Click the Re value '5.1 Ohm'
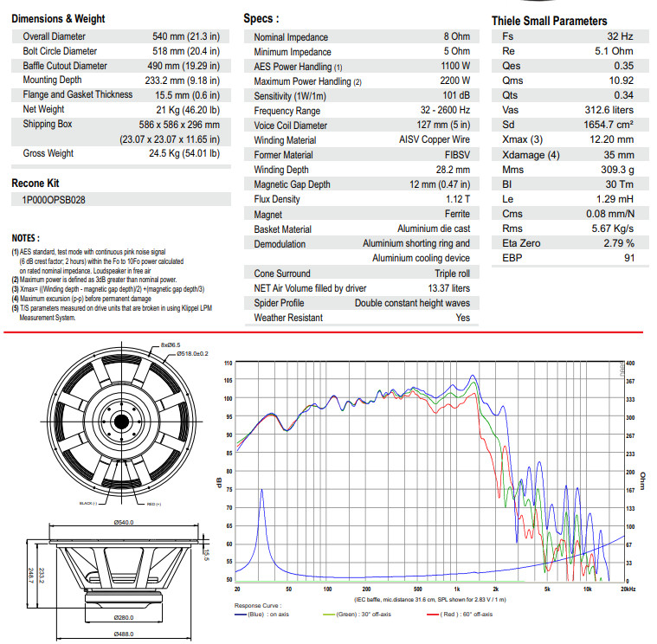The height and width of the screenshot is (644, 657). pyautogui.click(x=615, y=51)
